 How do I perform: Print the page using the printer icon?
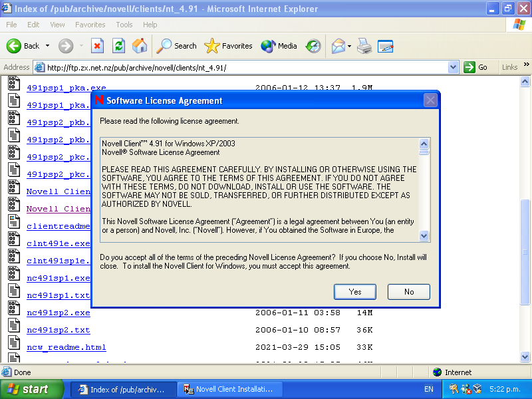[364, 46]
